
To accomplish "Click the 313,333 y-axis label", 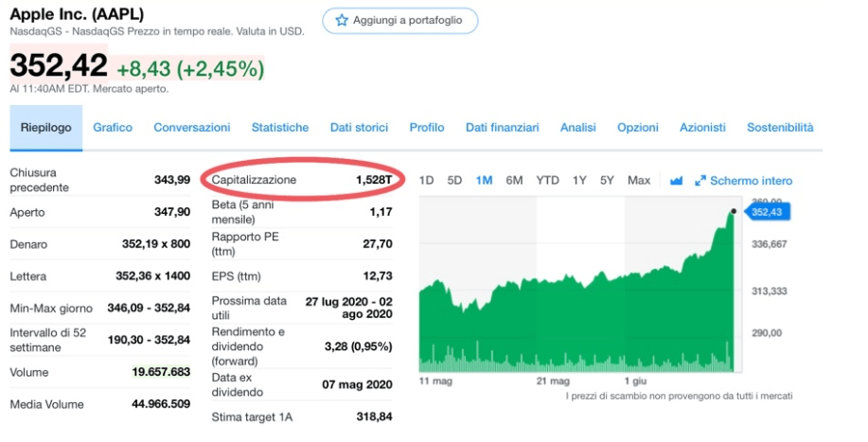I will [x=769, y=292].
